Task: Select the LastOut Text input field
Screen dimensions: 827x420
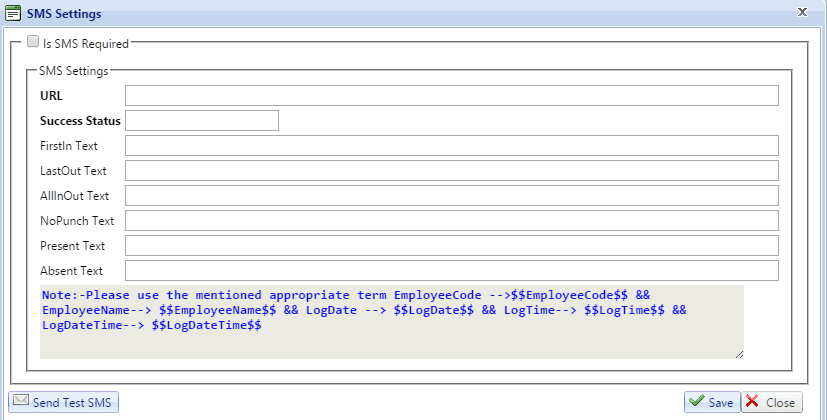Action: click(x=451, y=170)
